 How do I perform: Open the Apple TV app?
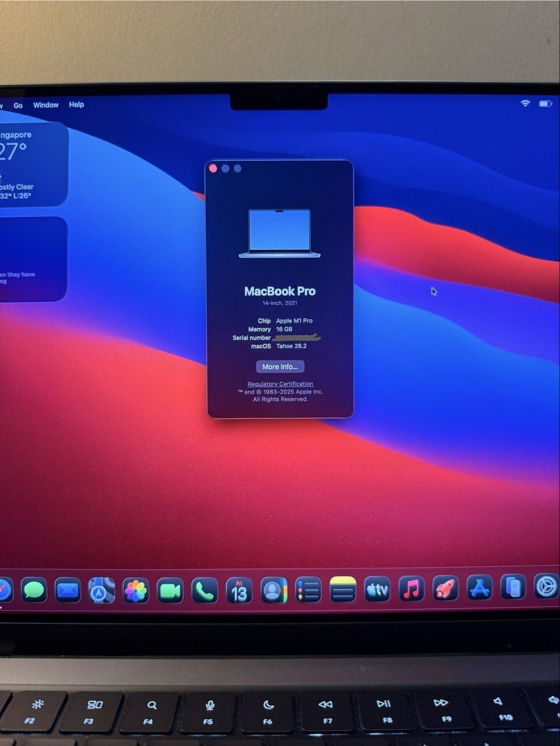click(377, 590)
